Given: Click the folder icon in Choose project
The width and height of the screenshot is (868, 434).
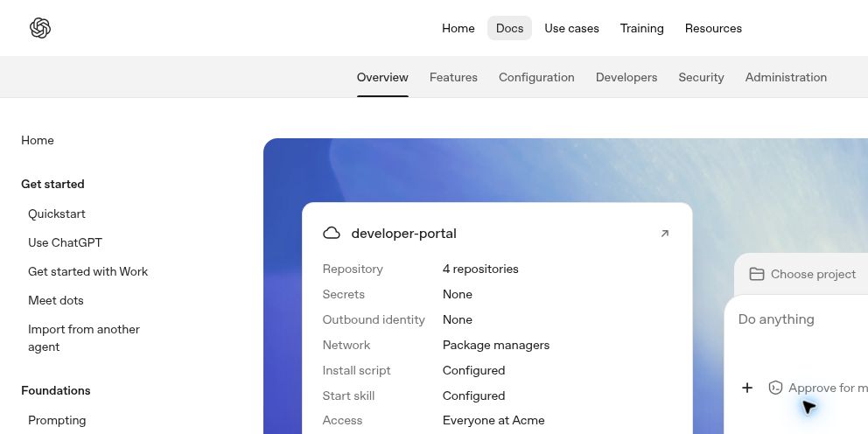Looking at the screenshot, I should (x=757, y=274).
